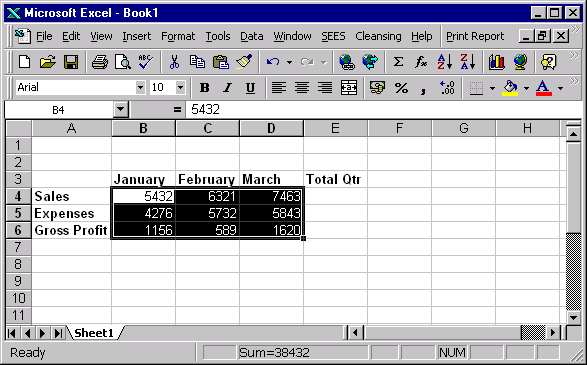
Task: Select the column E header
Action: [x=335, y=128]
